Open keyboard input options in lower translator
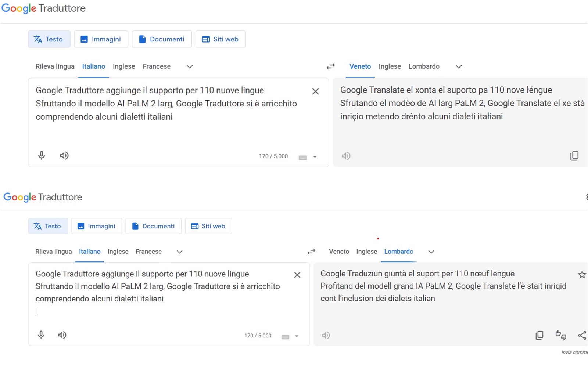 296,336
